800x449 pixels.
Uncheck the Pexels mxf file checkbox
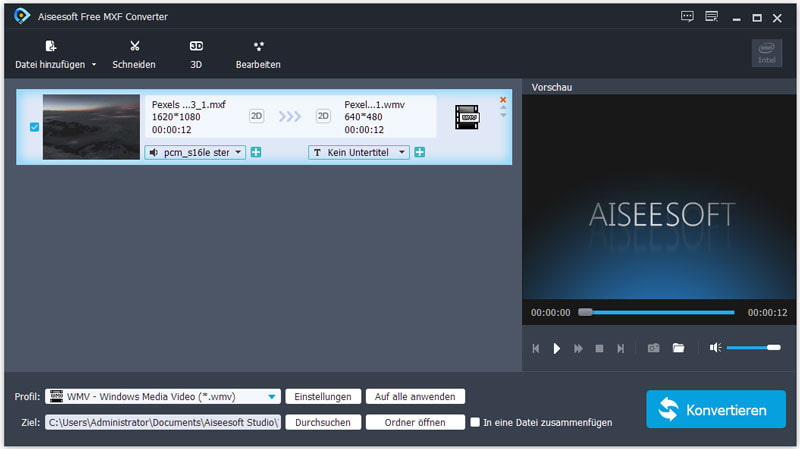click(34, 127)
